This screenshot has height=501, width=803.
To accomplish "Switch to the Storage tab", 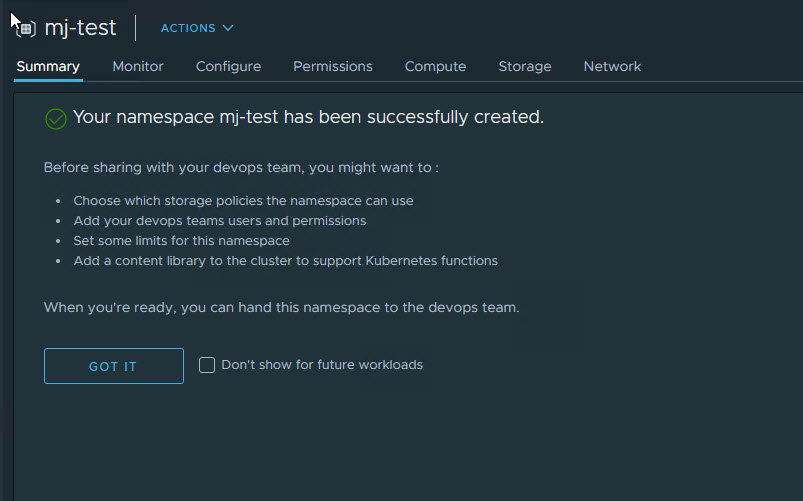I will [525, 66].
